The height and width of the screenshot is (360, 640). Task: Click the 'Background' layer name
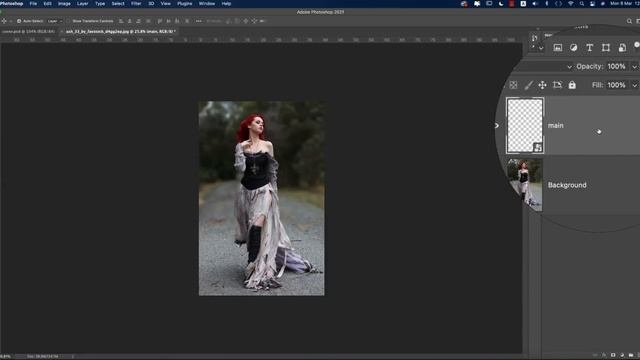[x=567, y=185]
